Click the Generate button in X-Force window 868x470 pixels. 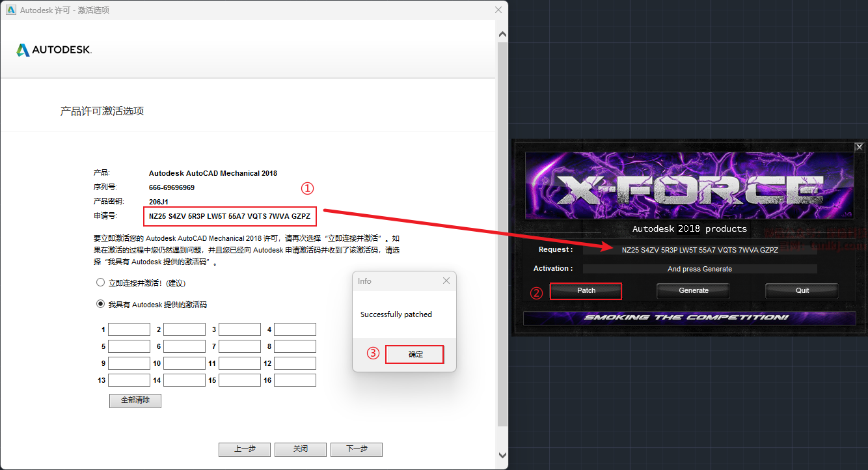694,290
